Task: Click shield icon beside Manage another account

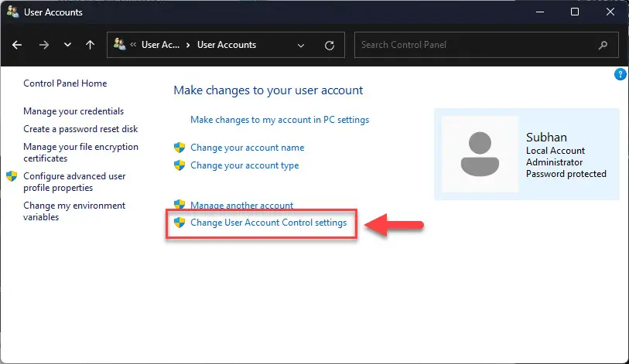Action: (x=179, y=204)
